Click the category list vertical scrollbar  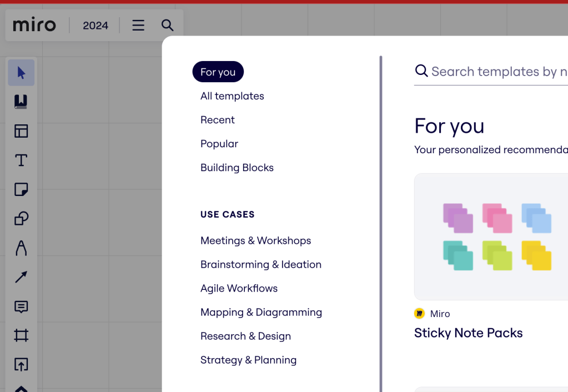(381, 224)
